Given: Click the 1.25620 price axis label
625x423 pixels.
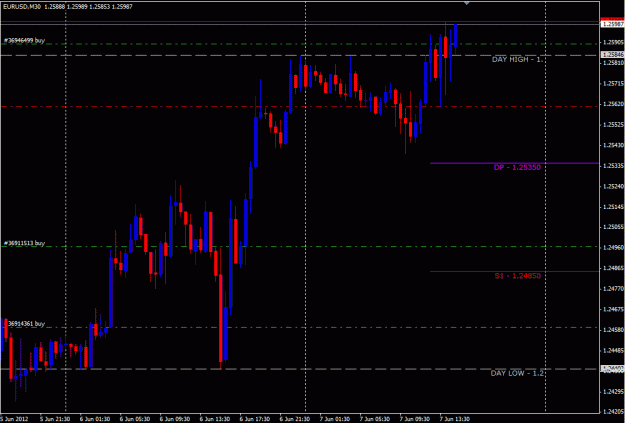Looking at the screenshot, I should pyautogui.click(x=613, y=104).
